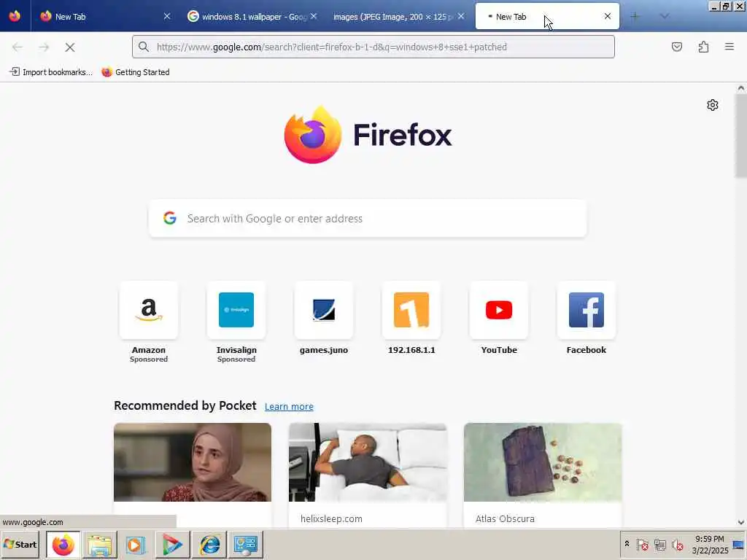
Task: Open the Extensions puzzle icon
Action: click(703, 47)
